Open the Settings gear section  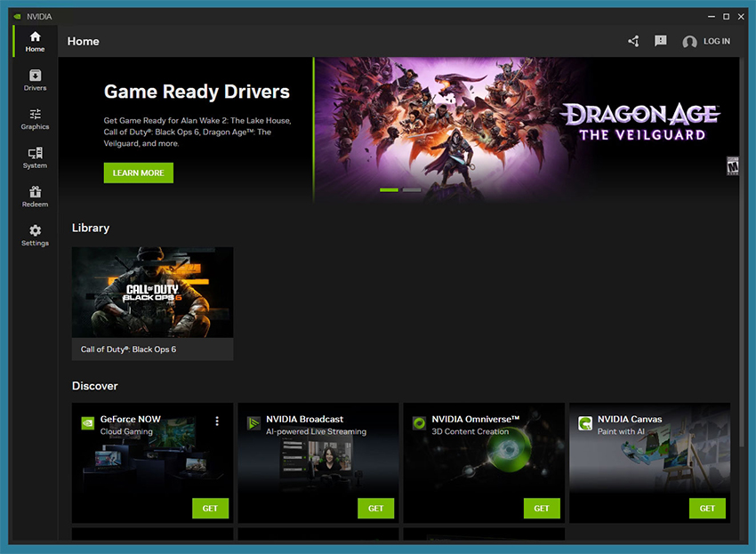(x=35, y=236)
